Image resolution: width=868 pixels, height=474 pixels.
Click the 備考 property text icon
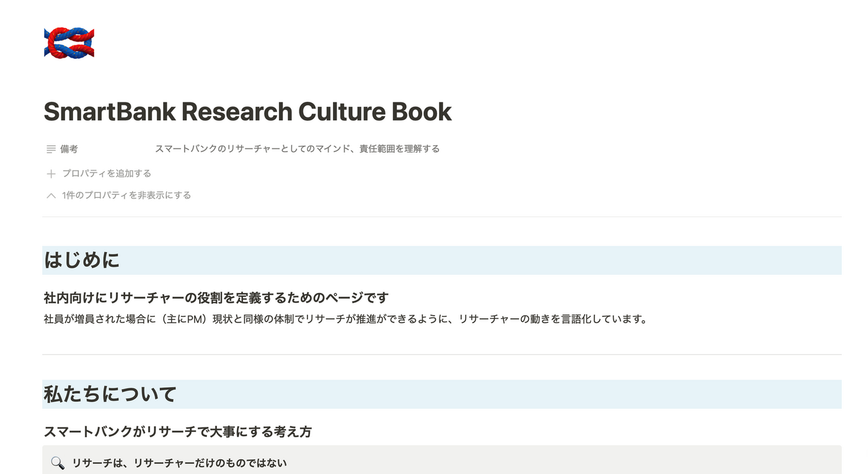[x=51, y=149]
